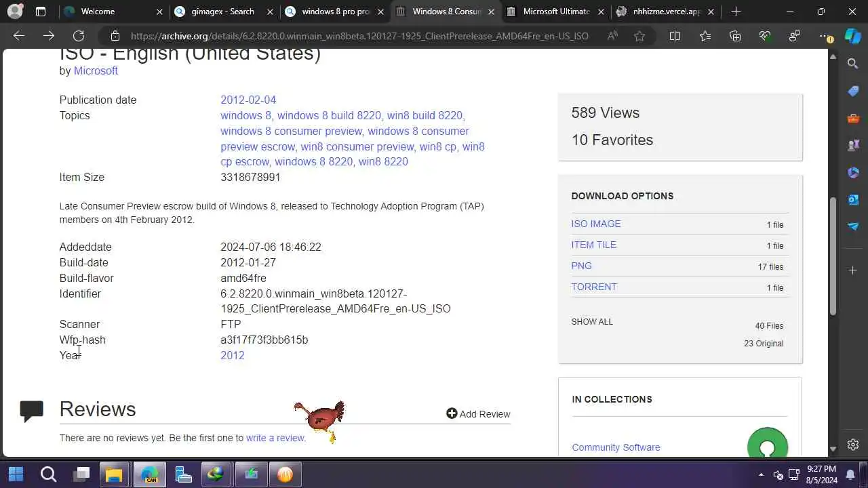Open the tab actions menu icon
The width and height of the screenshot is (868, 488).
point(41,12)
